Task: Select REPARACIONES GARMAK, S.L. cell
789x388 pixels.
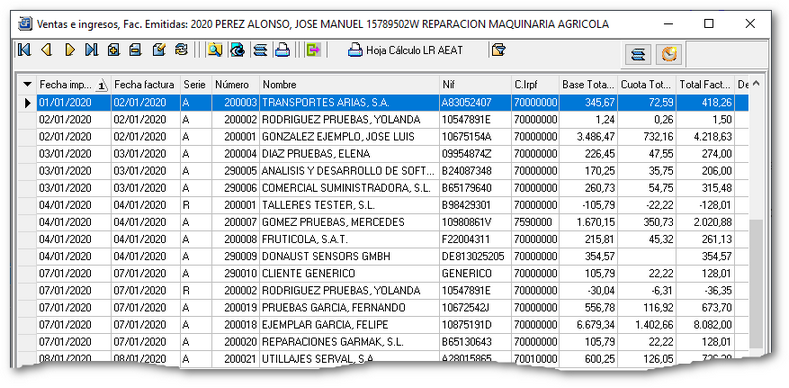Action: (x=349, y=342)
